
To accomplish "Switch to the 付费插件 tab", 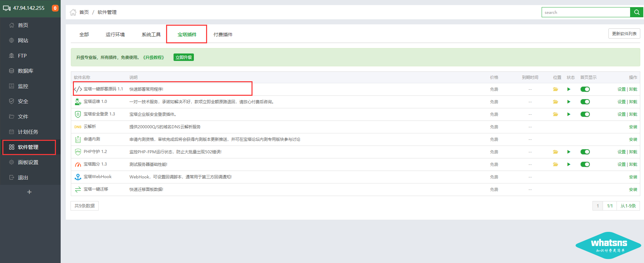I will coord(223,35).
